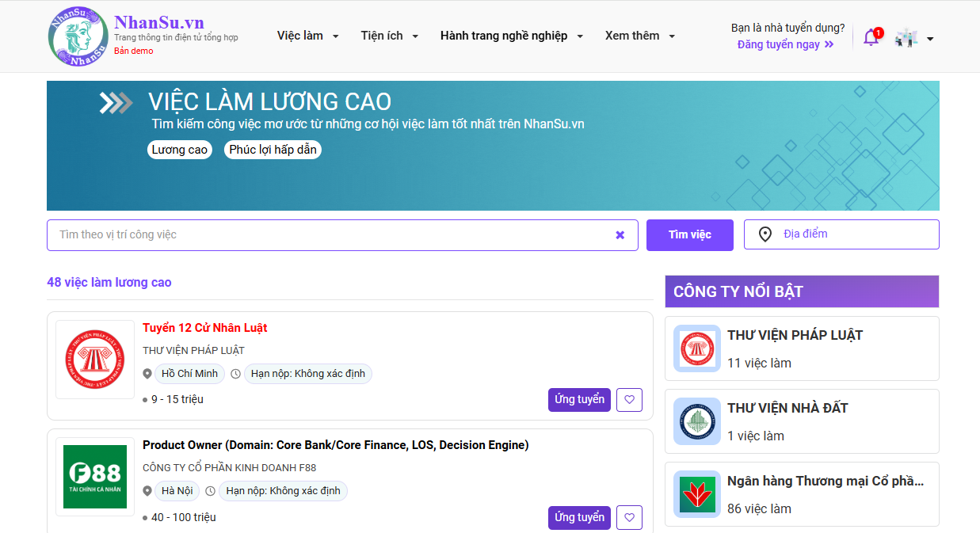Click the Bản demo label

(x=134, y=51)
